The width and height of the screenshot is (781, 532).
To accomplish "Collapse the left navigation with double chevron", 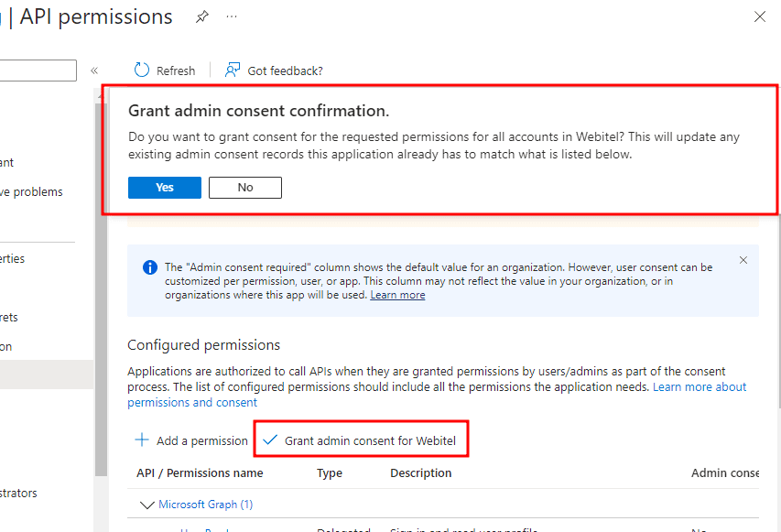I will (x=94, y=71).
